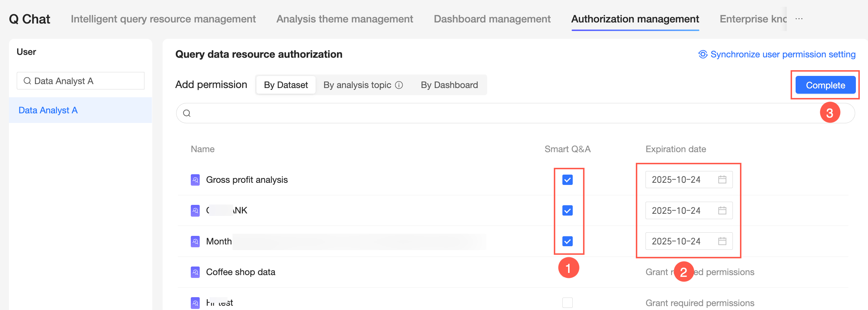Click the Gross profit analysis dataset icon
868x310 pixels.
(195, 180)
